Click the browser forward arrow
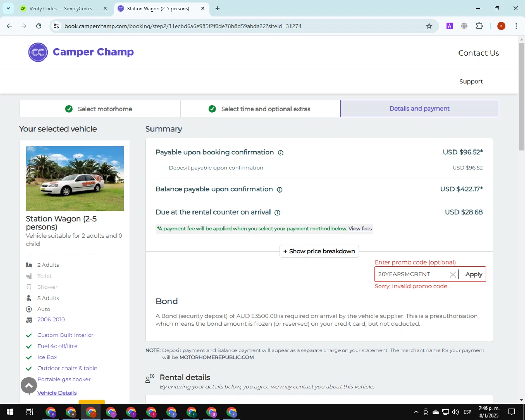The image size is (525, 420). [24, 26]
